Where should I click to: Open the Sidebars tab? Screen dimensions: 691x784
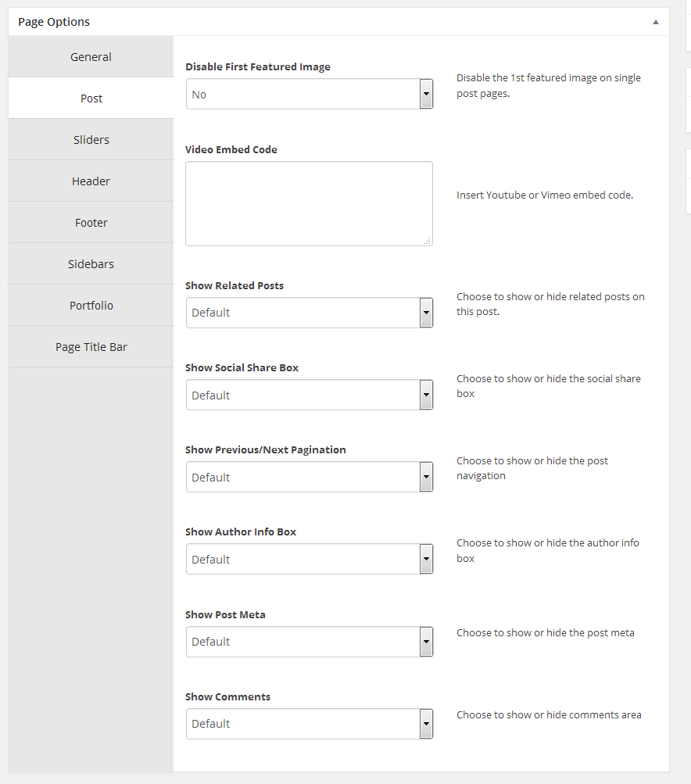[91, 264]
